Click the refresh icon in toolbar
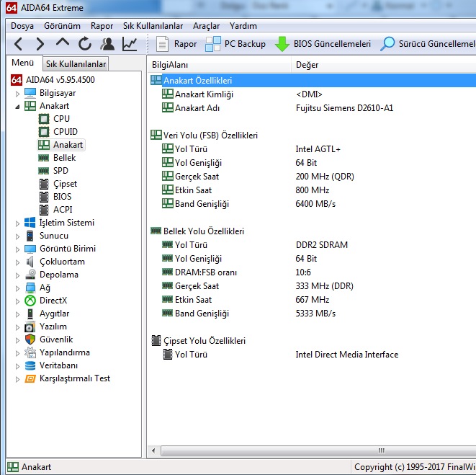Image resolution: width=476 pixels, height=475 pixels. point(85,44)
